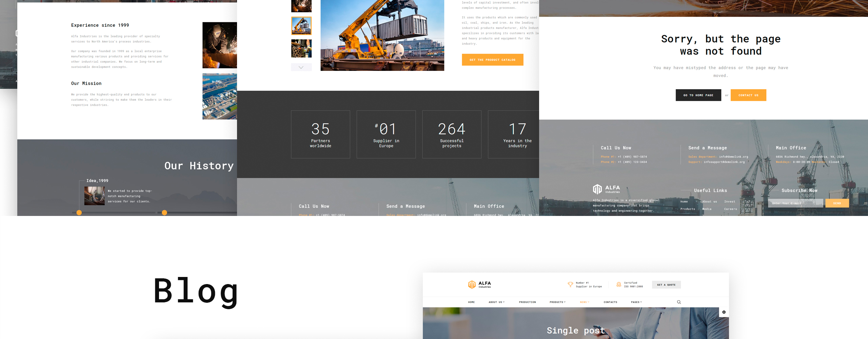This screenshot has width=868, height=339.
Task: Click the 264 Successful projects counter box
Action: click(452, 134)
